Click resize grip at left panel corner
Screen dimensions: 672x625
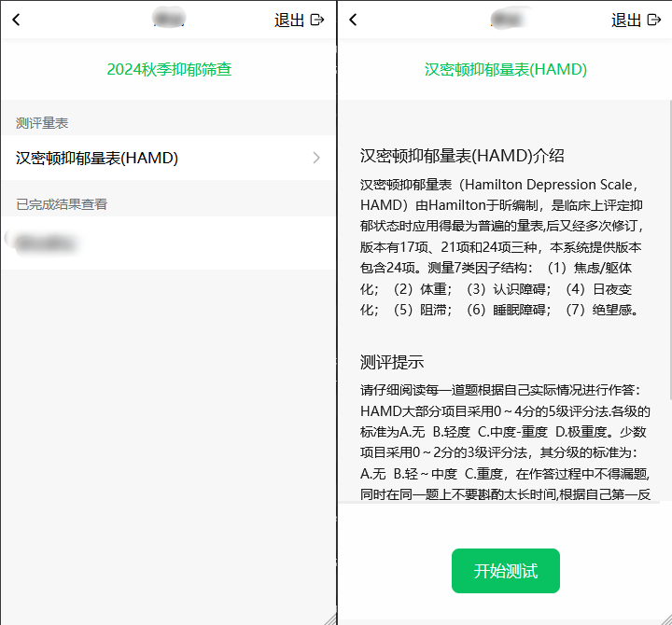[x=330, y=619]
